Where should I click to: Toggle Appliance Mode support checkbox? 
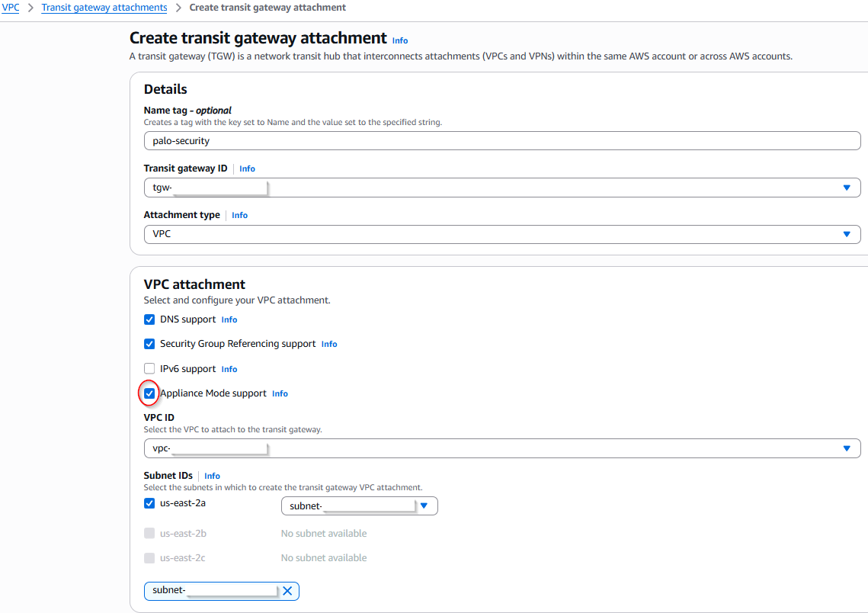click(x=149, y=393)
